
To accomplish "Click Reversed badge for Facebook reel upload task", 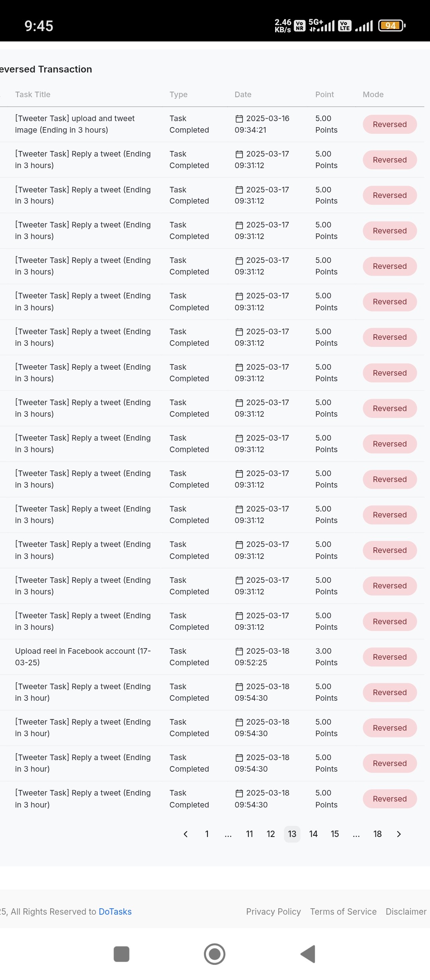I will pos(390,657).
